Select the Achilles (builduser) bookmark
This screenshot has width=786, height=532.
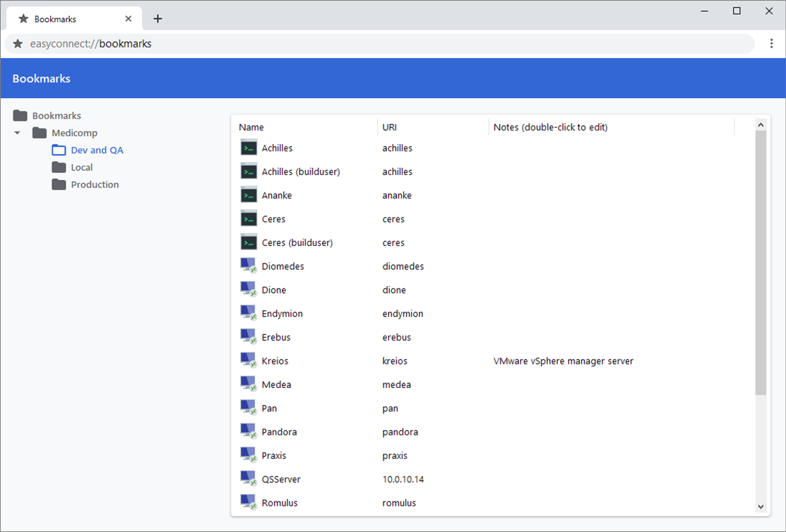coord(300,171)
